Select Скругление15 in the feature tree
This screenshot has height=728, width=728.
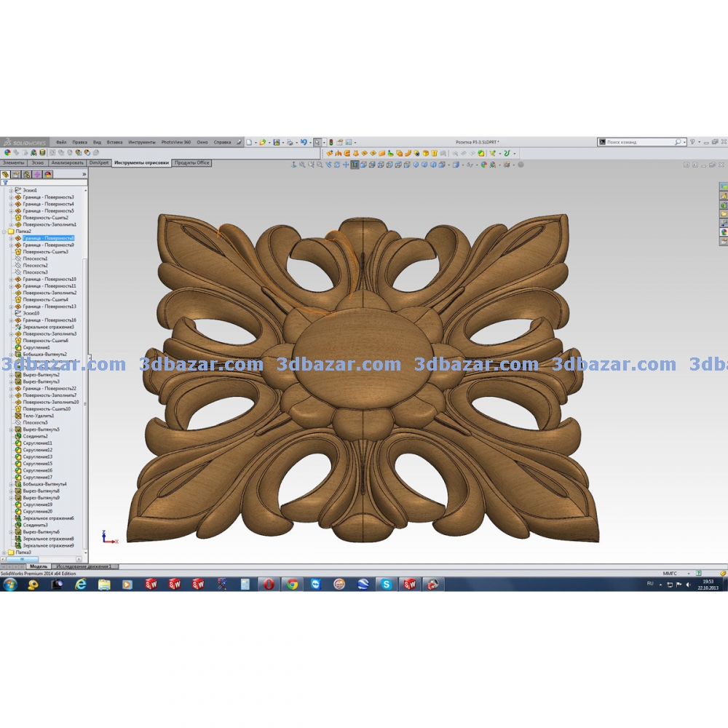coord(37,464)
